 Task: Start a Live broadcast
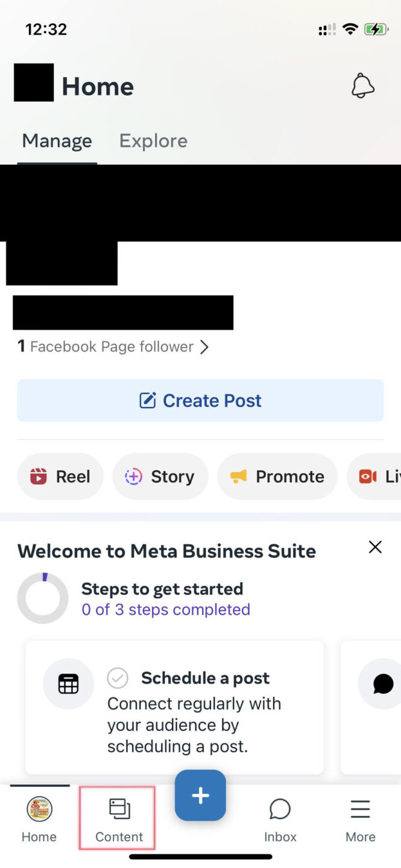click(380, 476)
